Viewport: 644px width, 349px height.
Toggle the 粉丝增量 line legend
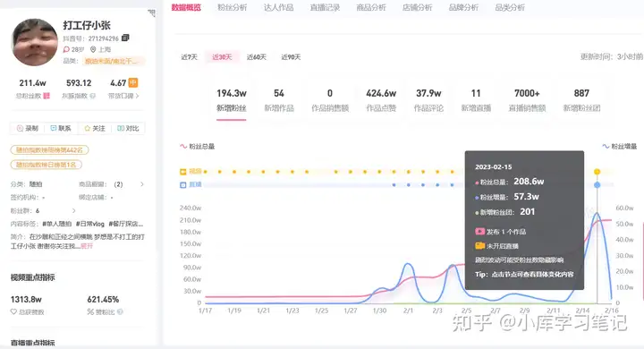tap(619, 147)
